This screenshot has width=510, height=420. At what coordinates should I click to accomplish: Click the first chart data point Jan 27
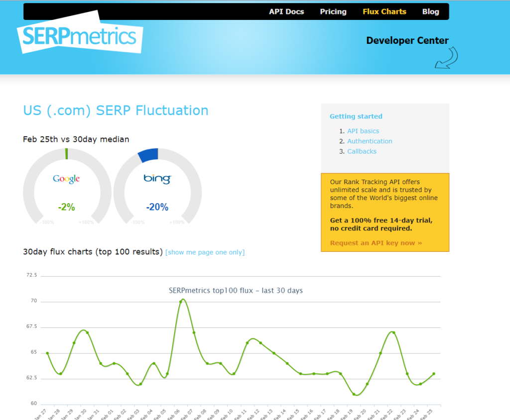(x=47, y=353)
